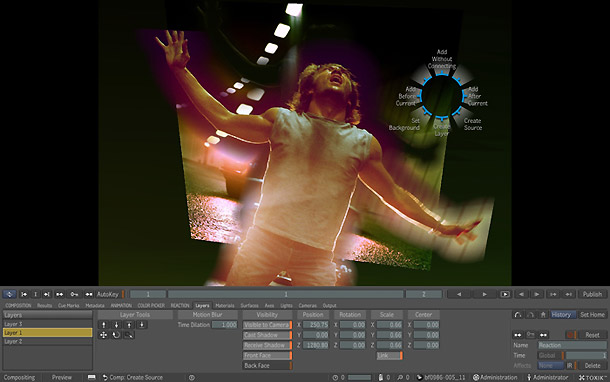Click the previous key icon left of Reset
610x382 pixels.
pos(518,335)
